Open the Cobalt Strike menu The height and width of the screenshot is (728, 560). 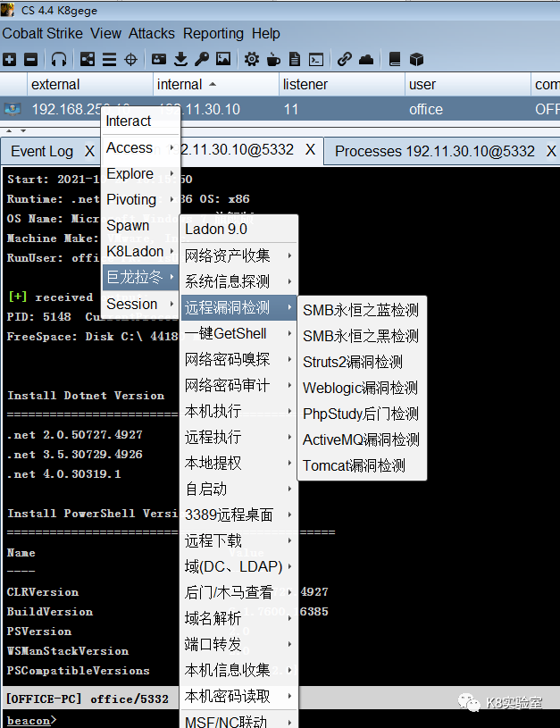click(x=42, y=33)
